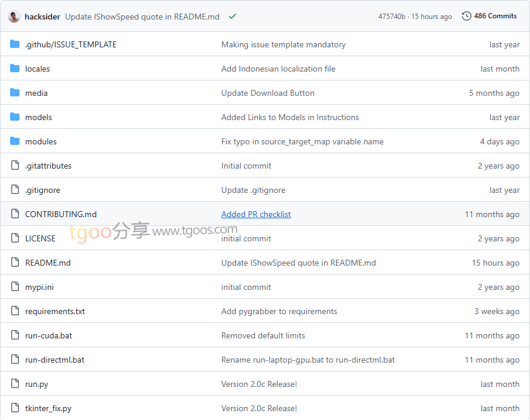View the 486 Commits history

(x=495, y=16)
